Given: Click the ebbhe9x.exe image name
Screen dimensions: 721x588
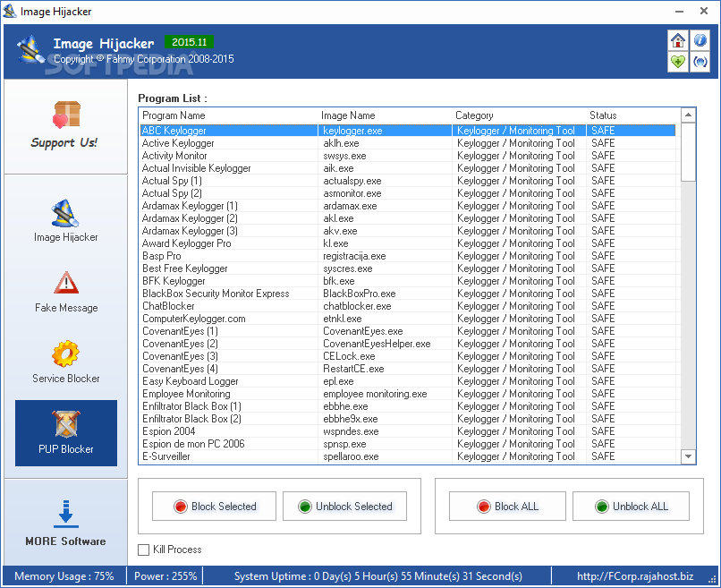Looking at the screenshot, I should [x=351, y=419].
